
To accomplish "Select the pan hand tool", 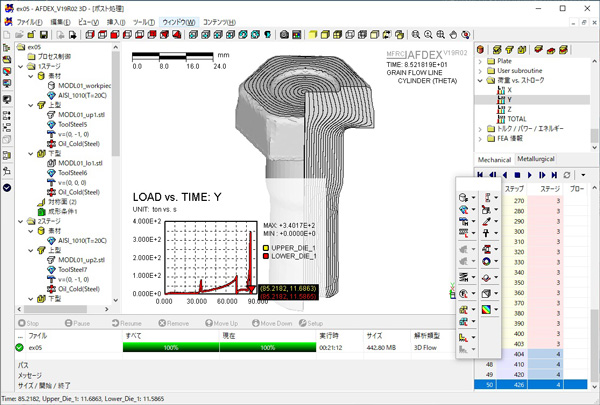I will coord(453,35).
